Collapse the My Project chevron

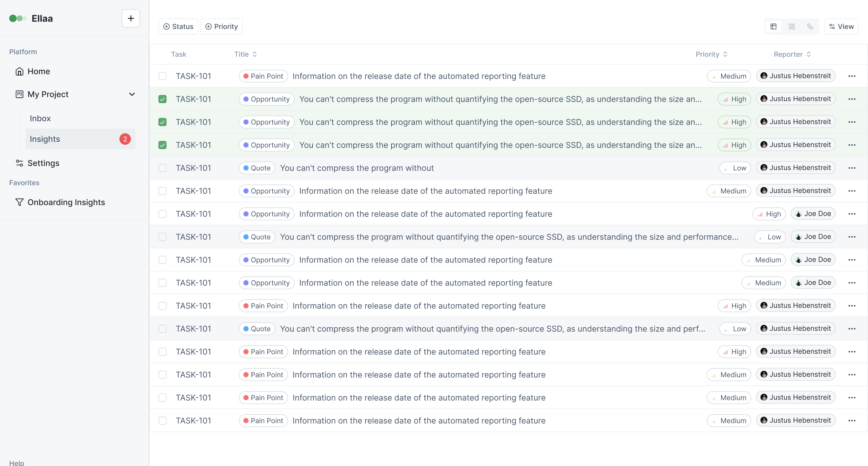(132, 94)
